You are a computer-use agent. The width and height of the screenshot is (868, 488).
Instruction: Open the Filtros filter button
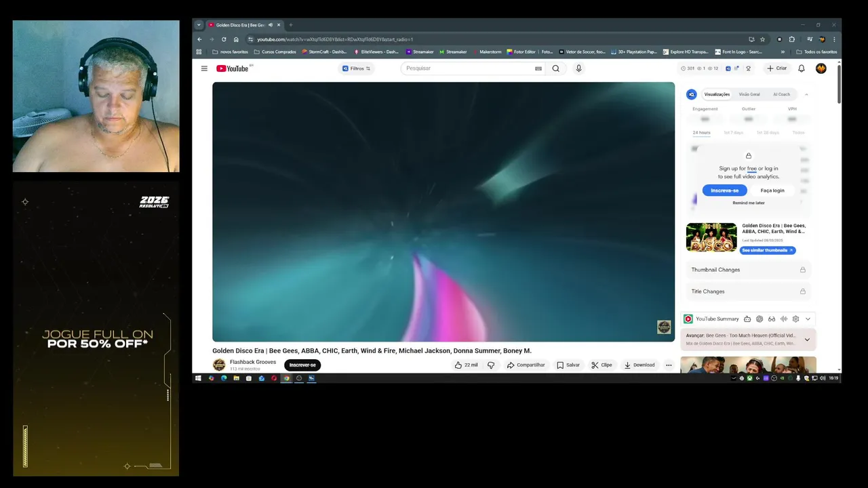pyautogui.click(x=356, y=68)
